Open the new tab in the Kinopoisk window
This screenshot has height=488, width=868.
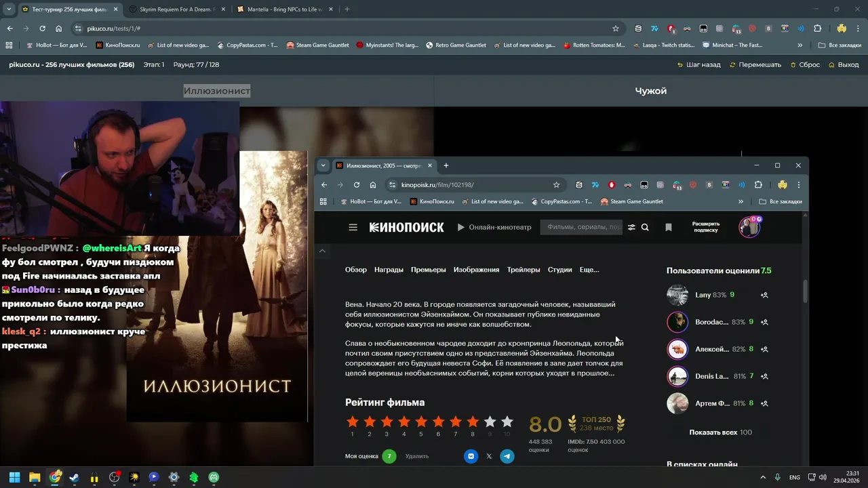pyautogui.click(x=446, y=165)
